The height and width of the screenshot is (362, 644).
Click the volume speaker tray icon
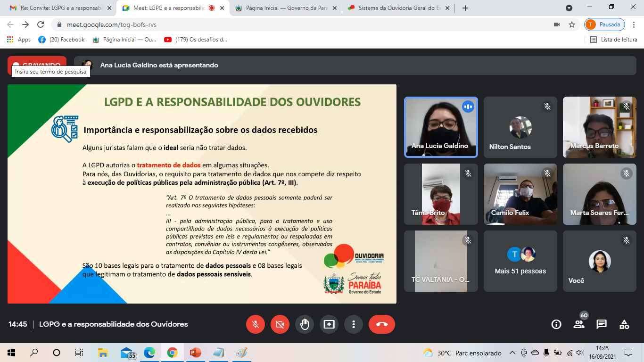(x=580, y=353)
